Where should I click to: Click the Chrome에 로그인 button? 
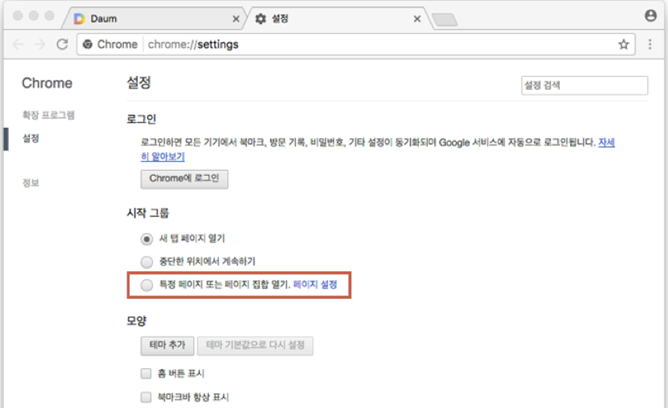(184, 179)
